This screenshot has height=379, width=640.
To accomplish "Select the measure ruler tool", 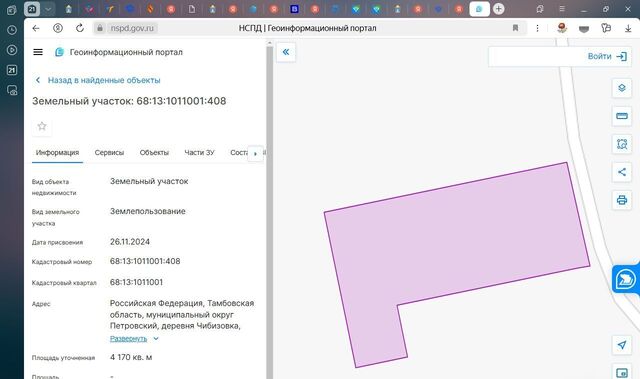I will click(x=622, y=116).
